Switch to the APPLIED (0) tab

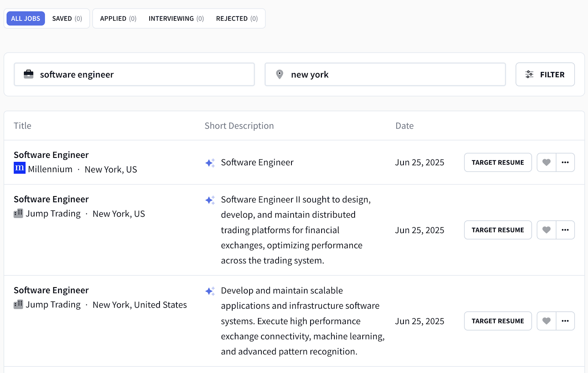coord(118,18)
